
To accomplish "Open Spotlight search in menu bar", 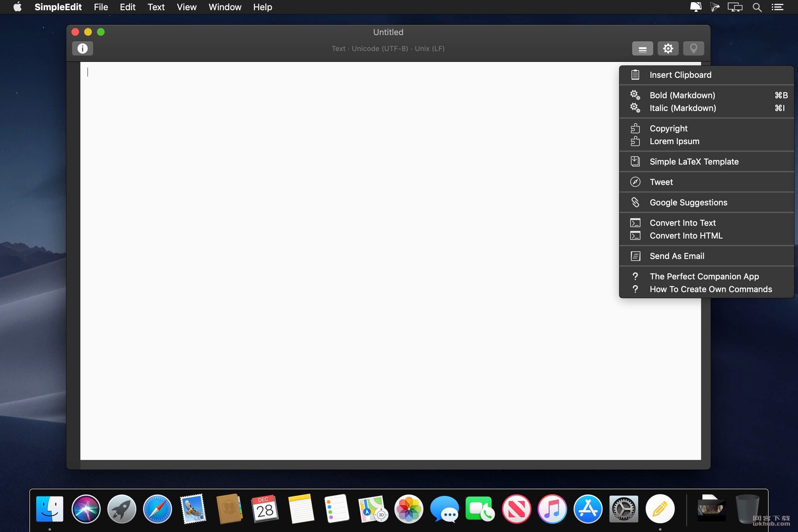I will [757, 7].
